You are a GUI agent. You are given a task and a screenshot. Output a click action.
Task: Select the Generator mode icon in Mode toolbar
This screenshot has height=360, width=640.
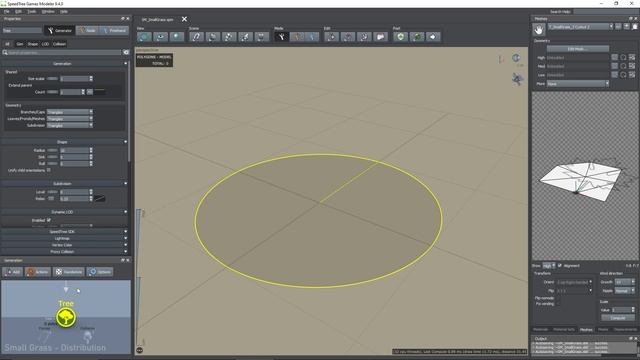281,37
